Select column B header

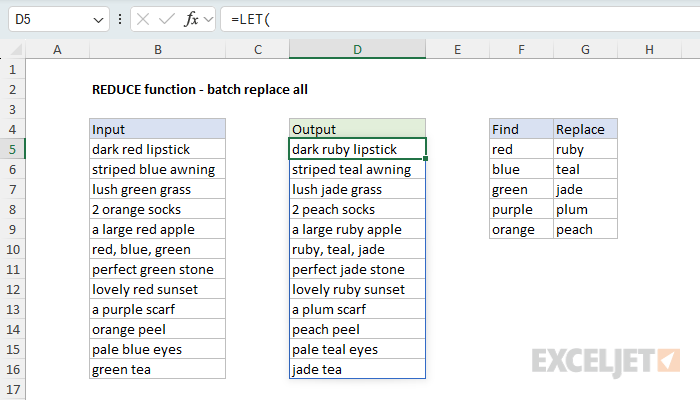click(158, 50)
